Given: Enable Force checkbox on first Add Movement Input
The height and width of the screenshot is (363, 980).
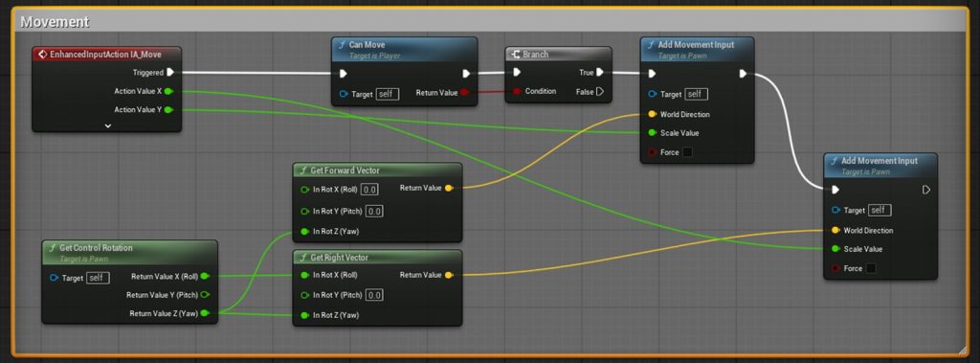Looking at the screenshot, I should [x=687, y=152].
